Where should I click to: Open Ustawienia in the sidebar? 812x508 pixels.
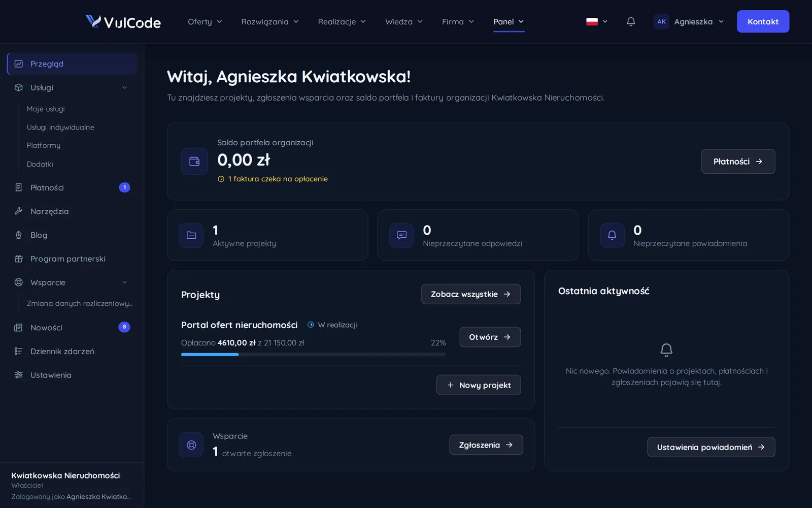(x=72, y=375)
